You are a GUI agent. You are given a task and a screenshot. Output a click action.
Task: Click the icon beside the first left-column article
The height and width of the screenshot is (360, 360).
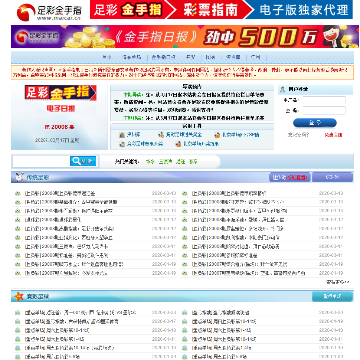(17, 193)
